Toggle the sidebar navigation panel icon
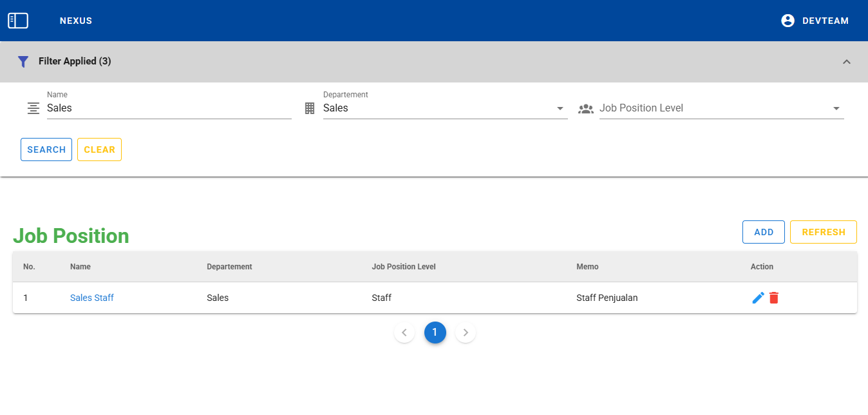868x415 pixels. coord(18,21)
